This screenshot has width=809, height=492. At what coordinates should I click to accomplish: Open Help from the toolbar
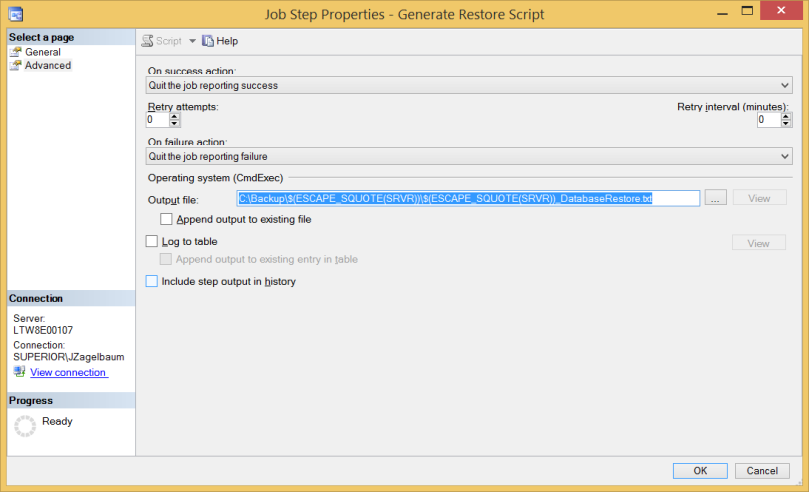[x=220, y=41]
